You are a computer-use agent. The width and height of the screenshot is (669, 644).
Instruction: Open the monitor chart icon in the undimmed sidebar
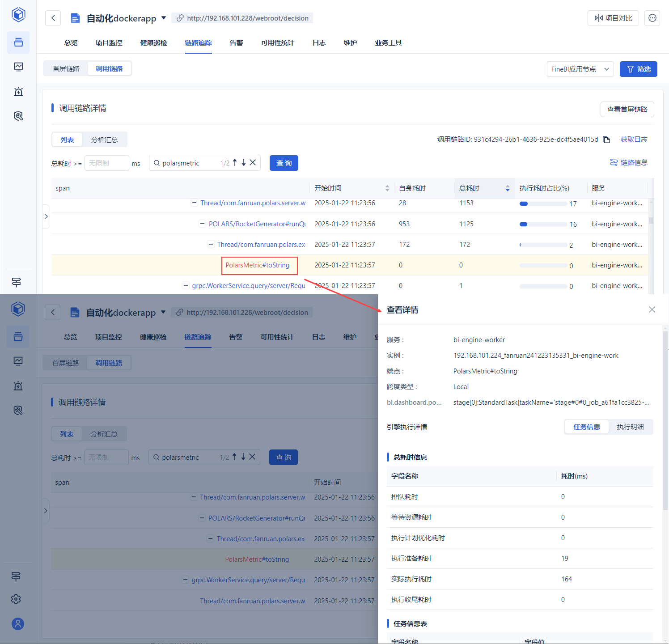18,67
